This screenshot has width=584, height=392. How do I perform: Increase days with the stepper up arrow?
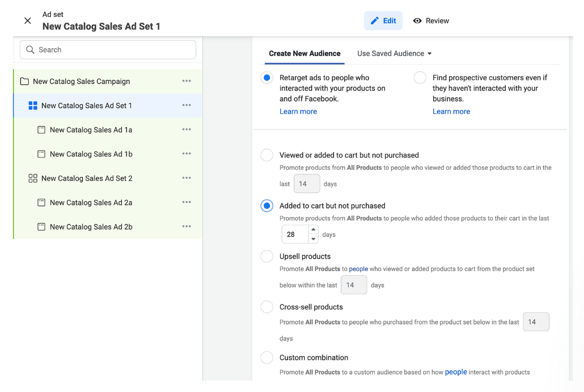(313, 230)
